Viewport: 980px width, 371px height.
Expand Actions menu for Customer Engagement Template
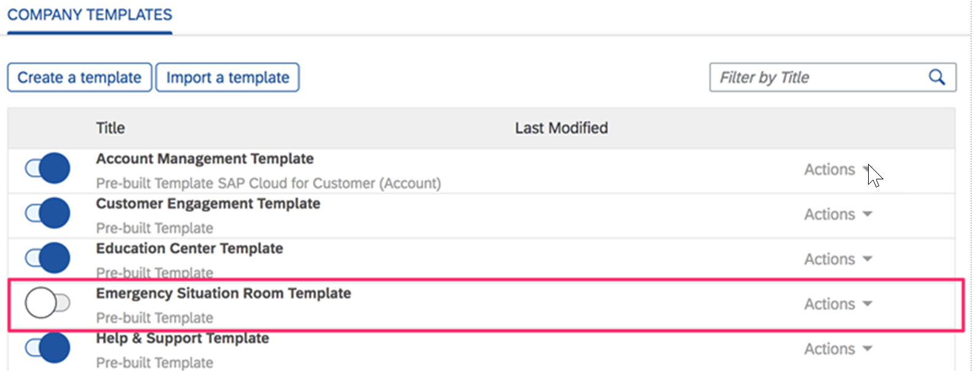[838, 214]
